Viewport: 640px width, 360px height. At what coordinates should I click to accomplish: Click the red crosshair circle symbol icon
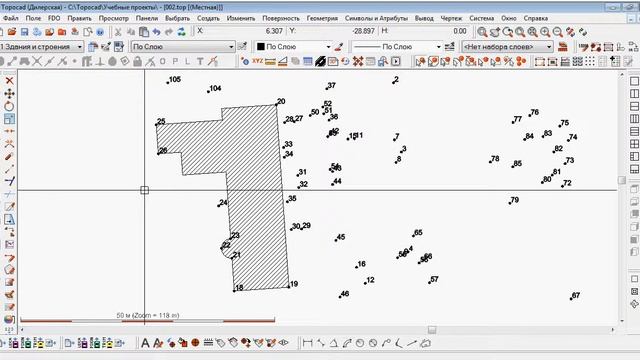[x=196, y=343]
